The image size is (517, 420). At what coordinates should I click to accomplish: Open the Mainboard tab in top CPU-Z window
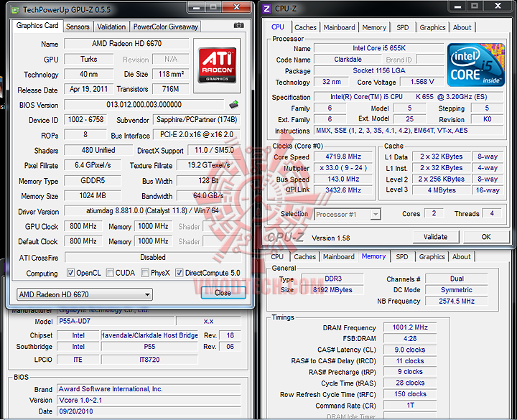coord(339,27)
